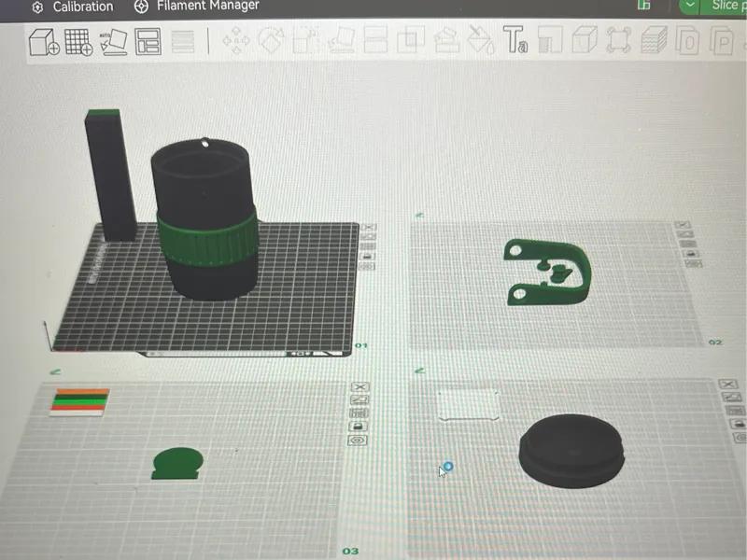Image resolution: width=747 pixels, height=560 pixels.
Task: Open the Mesh boolean tool
Action: [411, 39]
